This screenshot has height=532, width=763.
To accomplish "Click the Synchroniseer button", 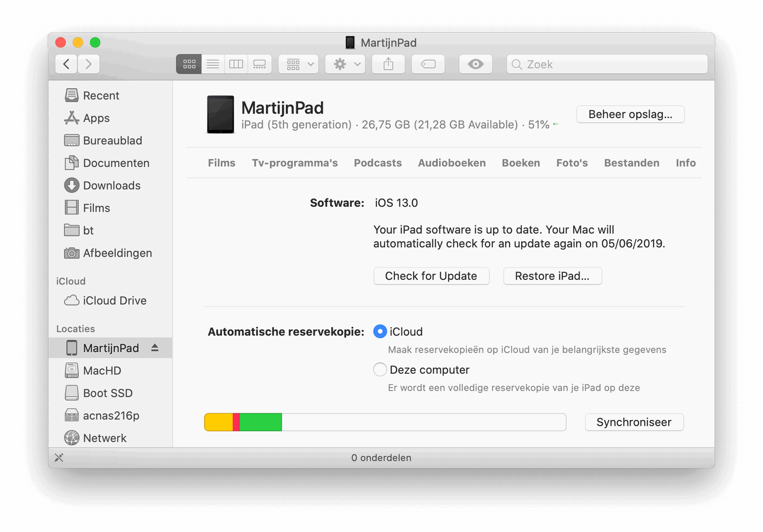I will [x=634, y=422].
